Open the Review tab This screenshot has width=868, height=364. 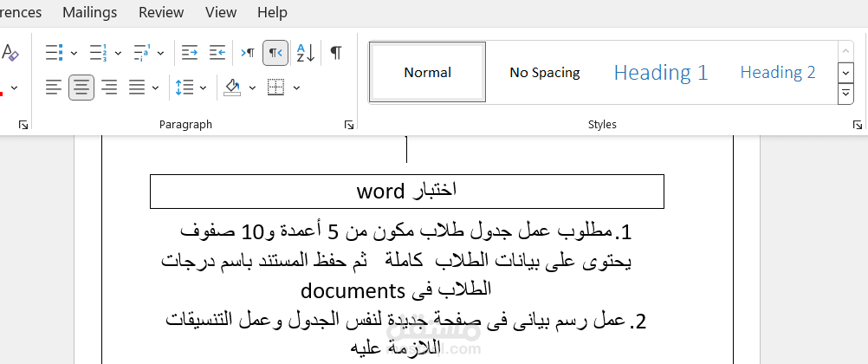[x=161, y=12]
